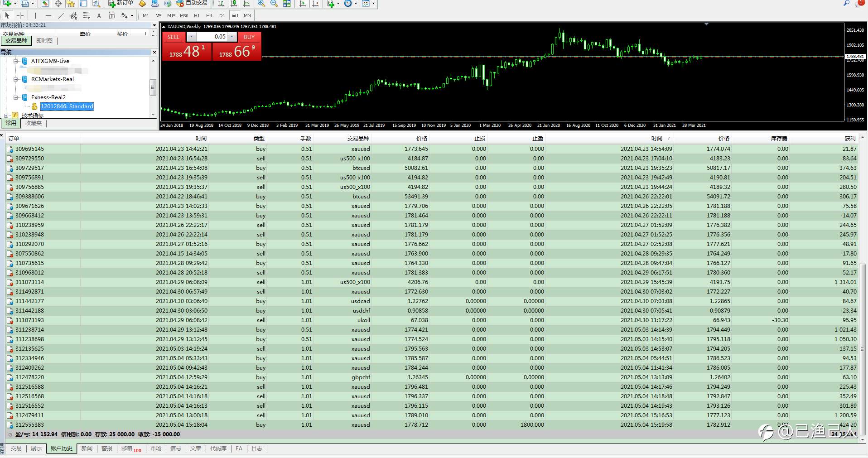Select account 12012846: Standard

[67, 106]
